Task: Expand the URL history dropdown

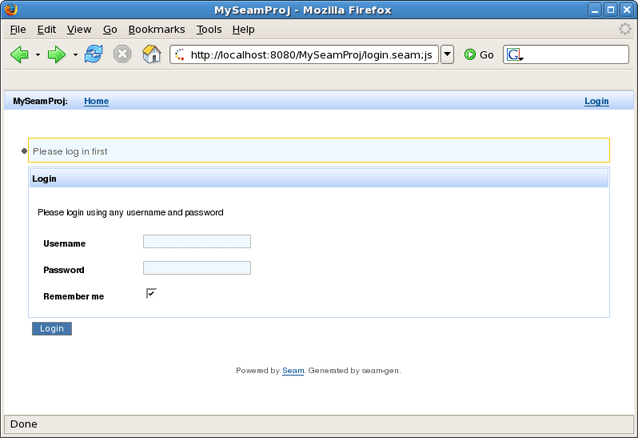Action: pos(447,55)
